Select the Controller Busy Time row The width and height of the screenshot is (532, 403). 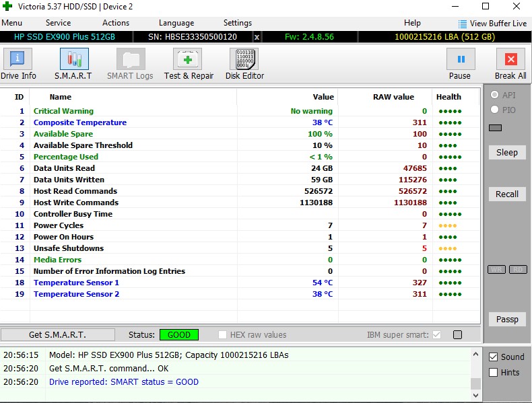pos(240,214)
